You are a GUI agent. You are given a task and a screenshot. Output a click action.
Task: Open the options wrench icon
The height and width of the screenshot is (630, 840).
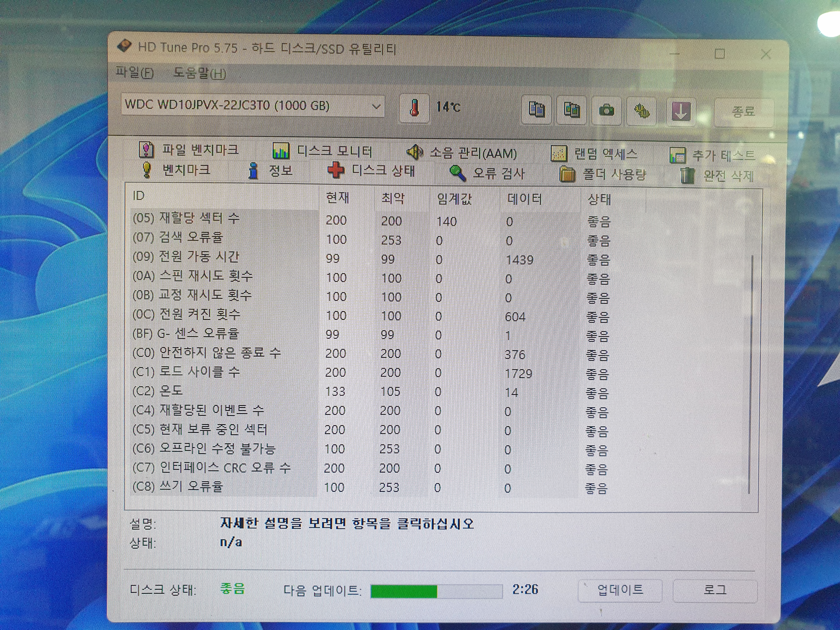(642, 111)
